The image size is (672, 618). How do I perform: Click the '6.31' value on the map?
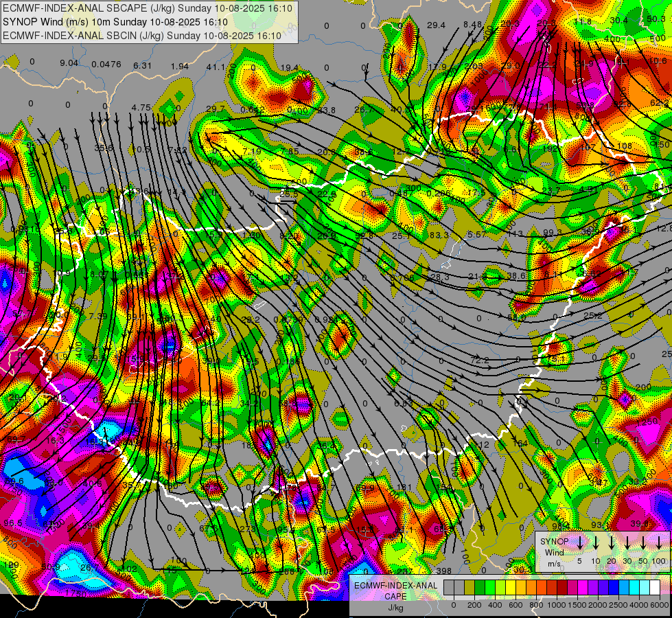(142, 66)
